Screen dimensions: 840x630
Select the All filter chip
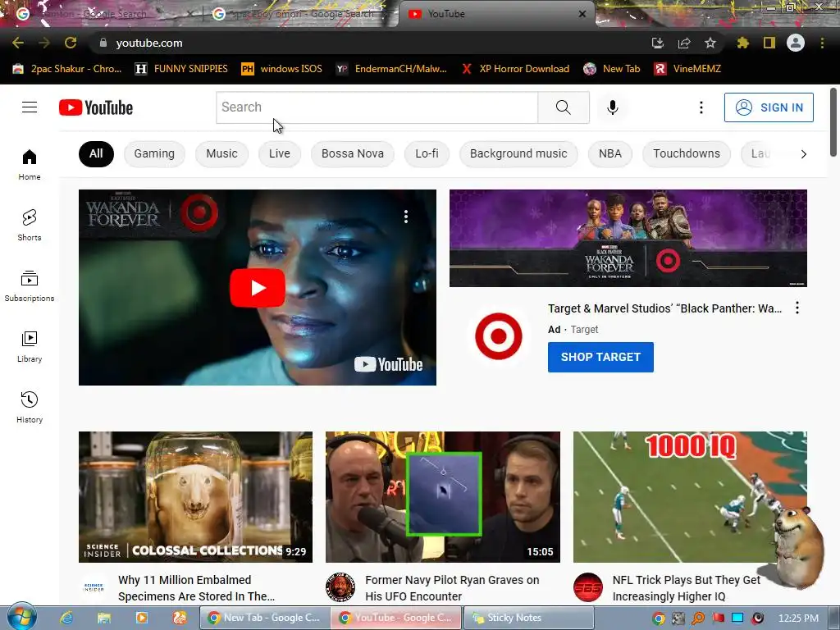pyautogui.click(x=96, y=153)
